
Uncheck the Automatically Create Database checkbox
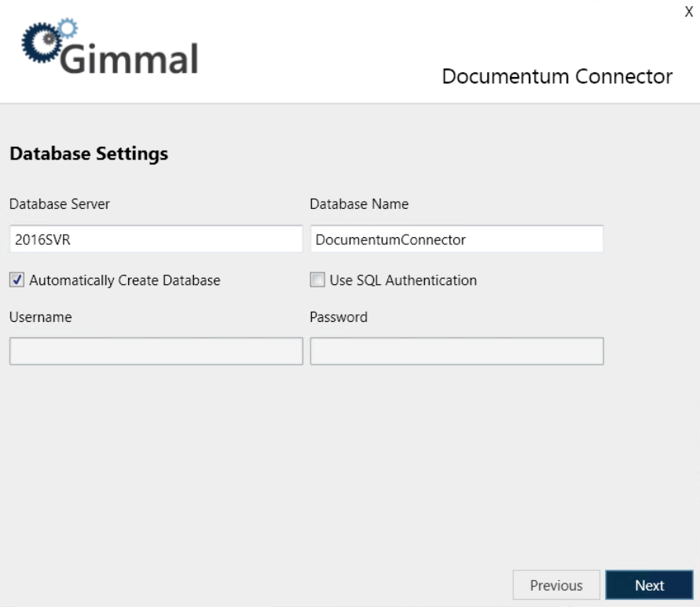coord(16,280)
